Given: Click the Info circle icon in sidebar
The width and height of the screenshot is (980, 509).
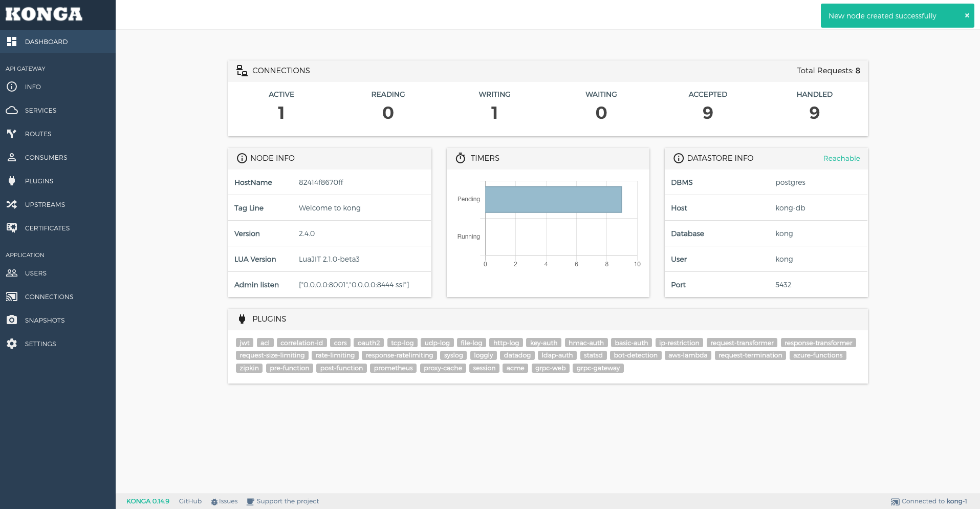Looking at the screenshot, I should 12,87.
